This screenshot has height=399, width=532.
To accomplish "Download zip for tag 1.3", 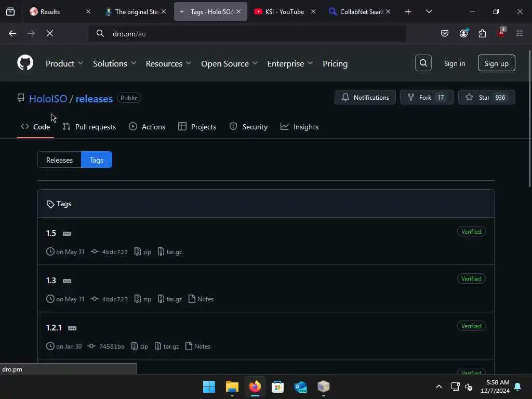I will (x=142, y=299).
